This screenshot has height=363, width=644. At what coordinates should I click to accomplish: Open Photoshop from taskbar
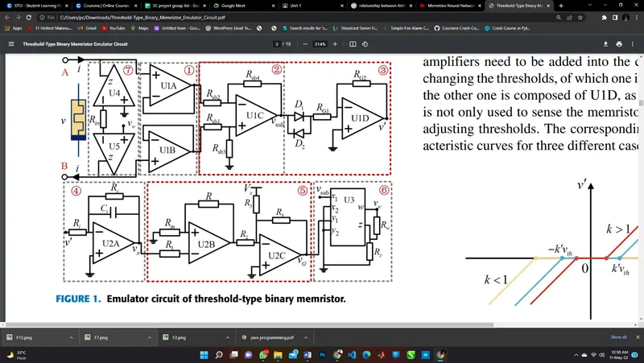coord(323,355)
